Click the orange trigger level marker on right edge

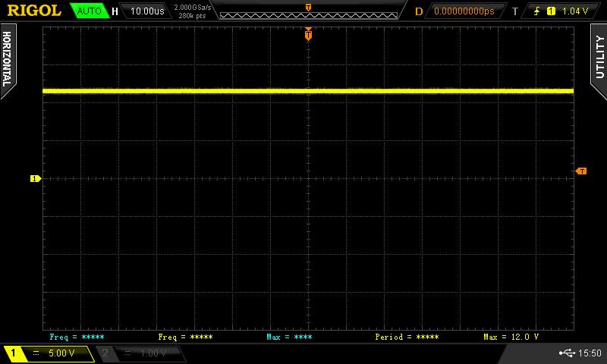(x=581, y=171)
